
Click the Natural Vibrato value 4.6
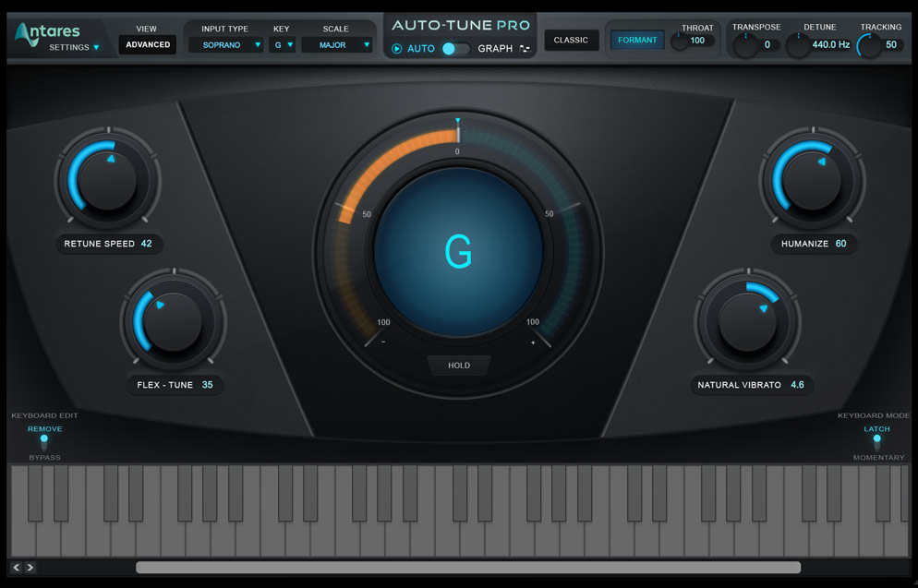(x=797, y=384)
